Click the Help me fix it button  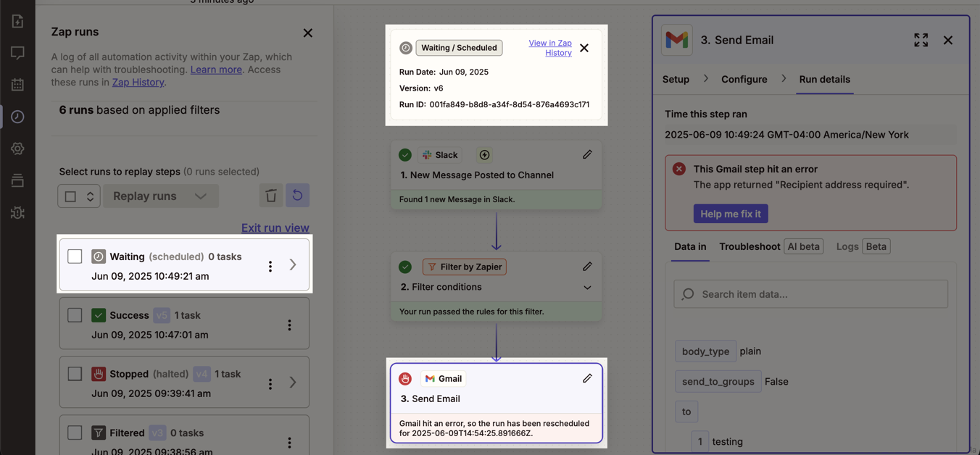pos(731,214)
